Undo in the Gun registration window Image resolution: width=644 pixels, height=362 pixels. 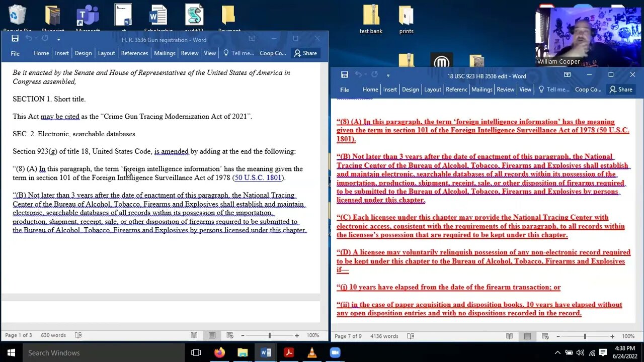coord(29,39)
